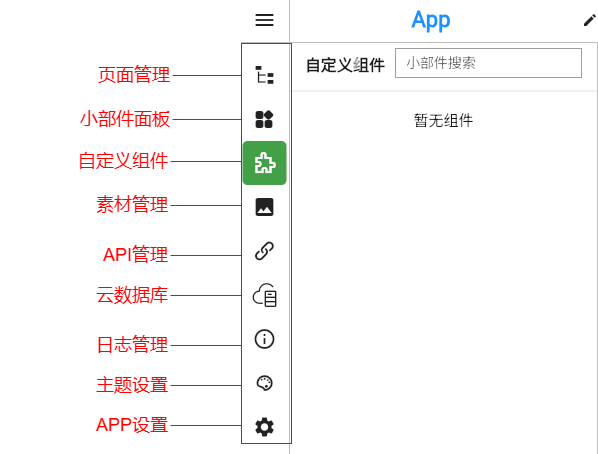Viewport: 598px width, 454px height.
Task: Click the red 云数据库 annotation label
Action: tap(132, 295)
